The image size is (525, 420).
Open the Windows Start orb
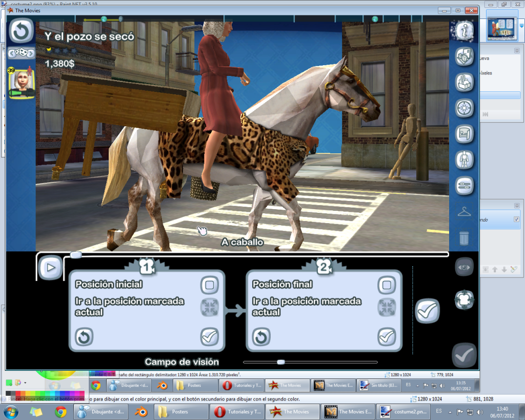point(11,412)
